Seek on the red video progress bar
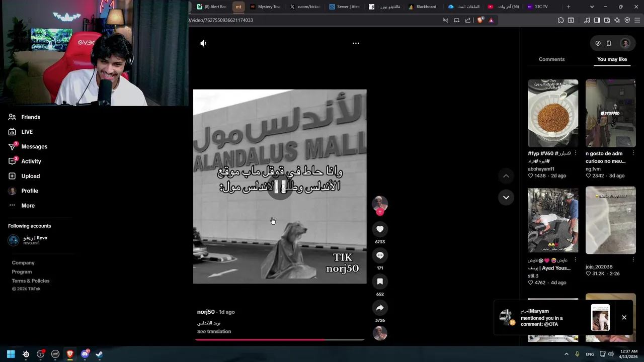The height and width of the screenshot is (362, 644). point(280,340)
